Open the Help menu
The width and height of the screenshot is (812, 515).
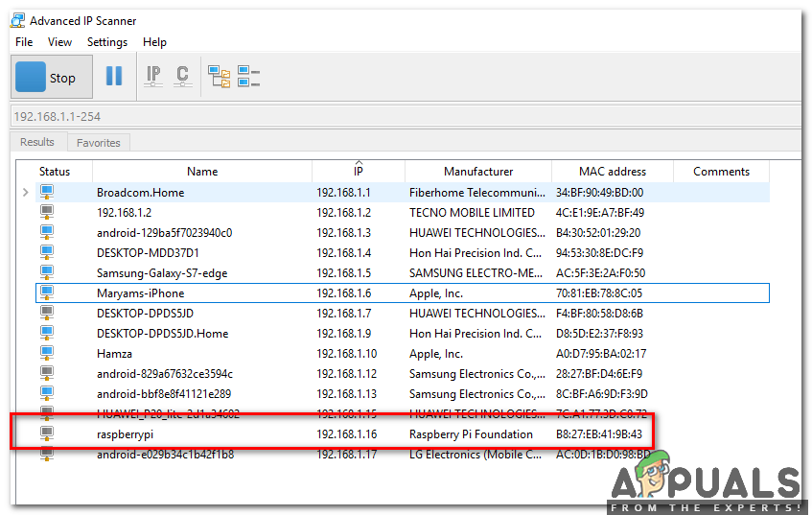[154, 42]
